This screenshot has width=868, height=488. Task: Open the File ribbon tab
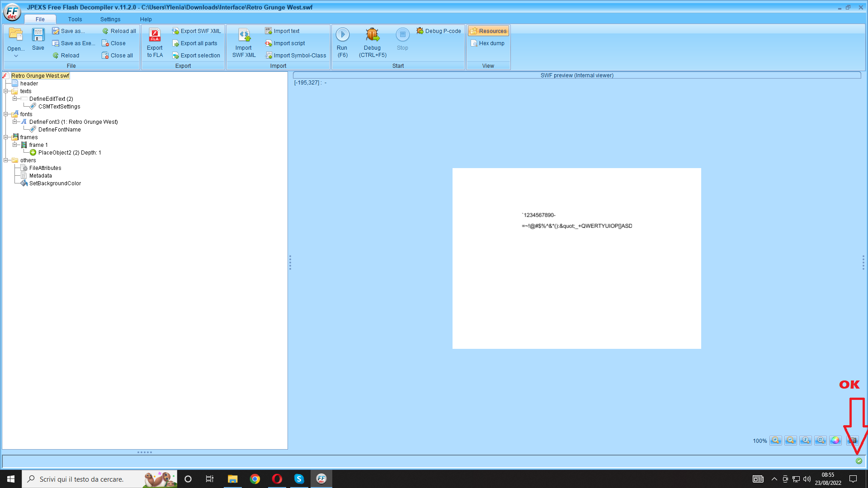tap(40, 19)
